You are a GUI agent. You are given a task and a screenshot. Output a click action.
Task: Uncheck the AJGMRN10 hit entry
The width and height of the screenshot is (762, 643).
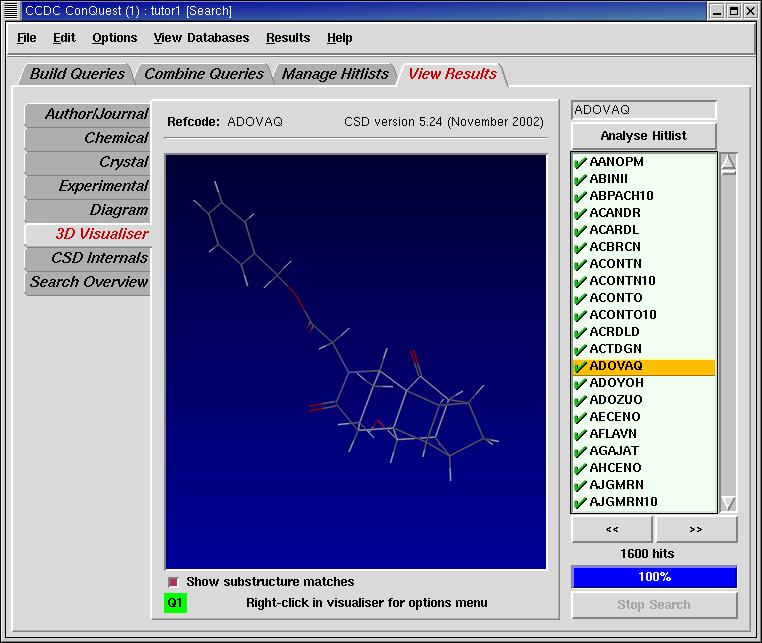580,502
